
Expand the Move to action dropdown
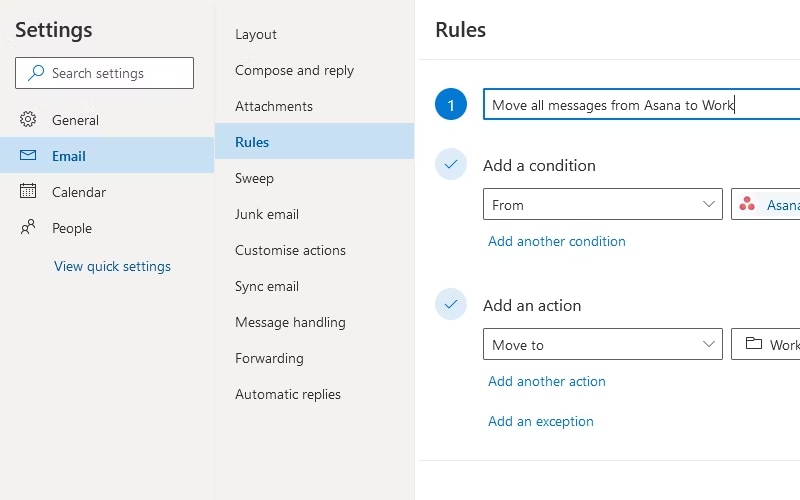coord(709,345)
